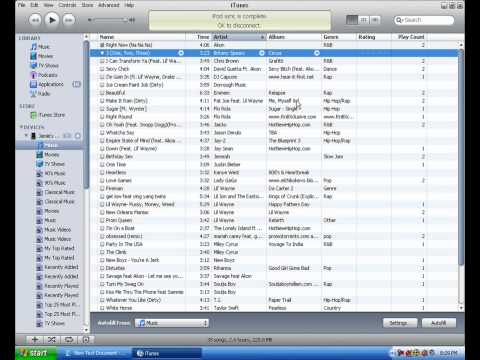Sort by the Rating column header
Viewport: 480px width, 360px height.
[374, 37]
